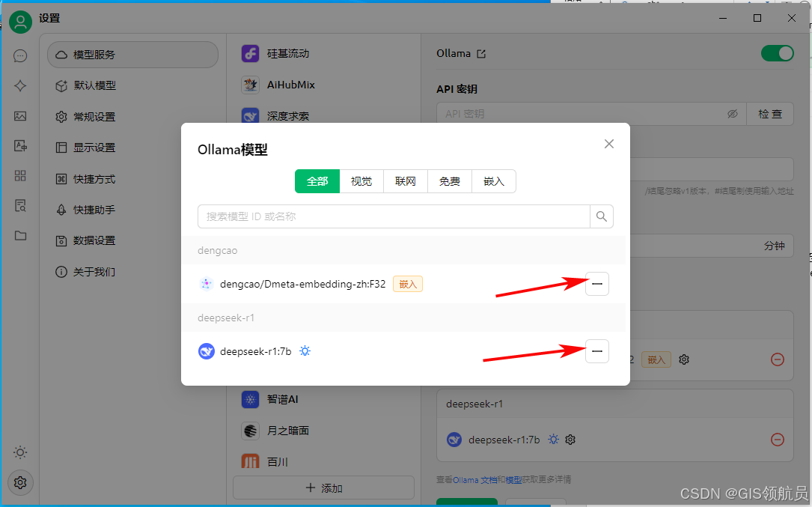Select the 硅基流动 provider
Screen dimensions: 812x507
coord(323,53)
